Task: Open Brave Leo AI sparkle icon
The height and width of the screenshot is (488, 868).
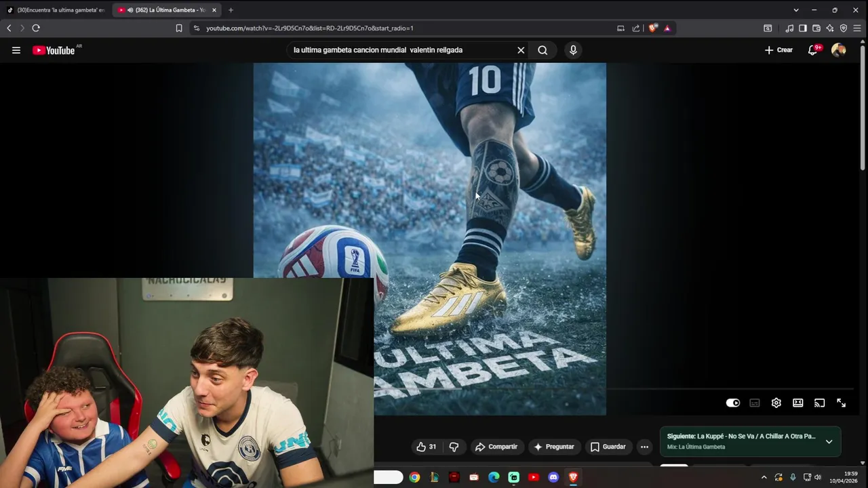Action: coord(830,28)
